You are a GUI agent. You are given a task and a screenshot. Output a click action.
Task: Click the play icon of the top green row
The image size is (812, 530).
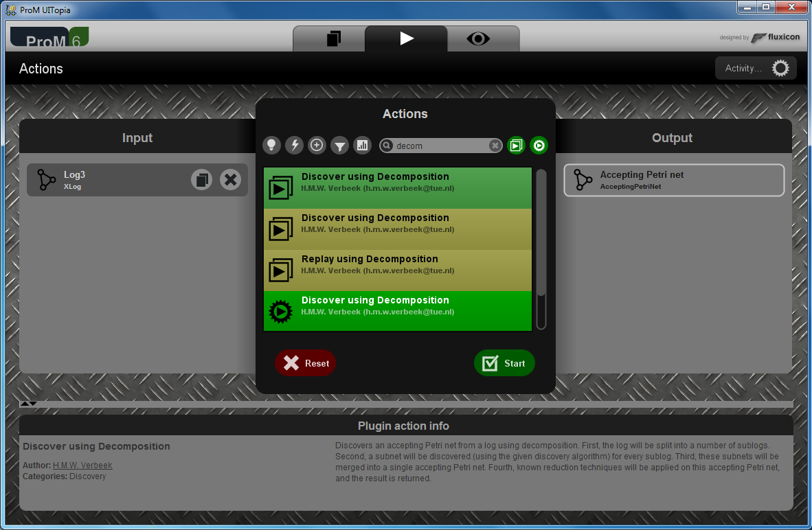pos(281,188)
